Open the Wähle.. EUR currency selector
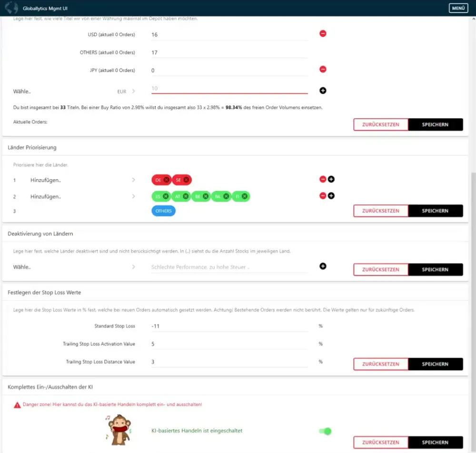This screenshot has width=476, height=453. pyautogui.click(x=74, y=91)
